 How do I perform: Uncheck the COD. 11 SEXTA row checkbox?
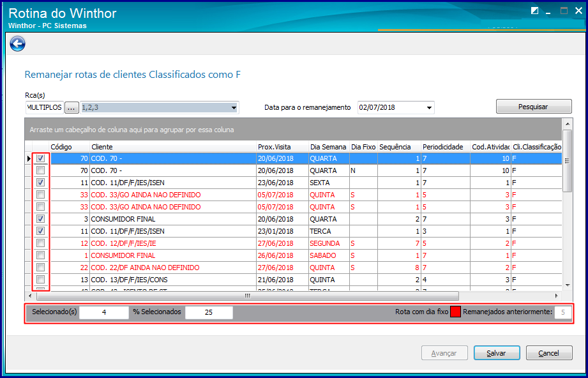click(40, 183)
